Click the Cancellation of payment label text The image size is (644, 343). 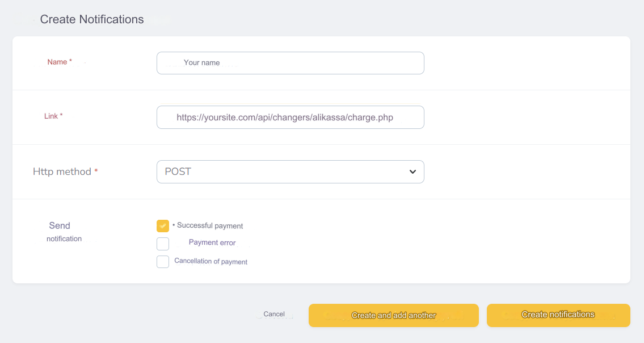[211, 262]
